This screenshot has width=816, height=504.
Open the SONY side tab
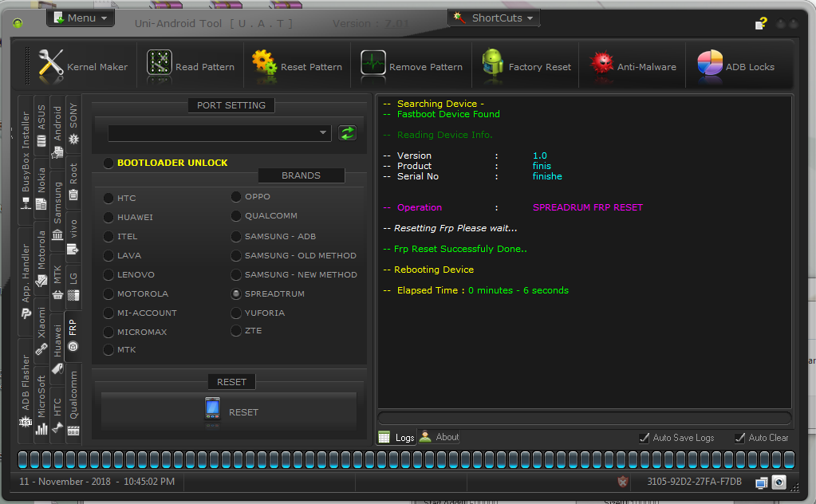click(x=73, y=124)
